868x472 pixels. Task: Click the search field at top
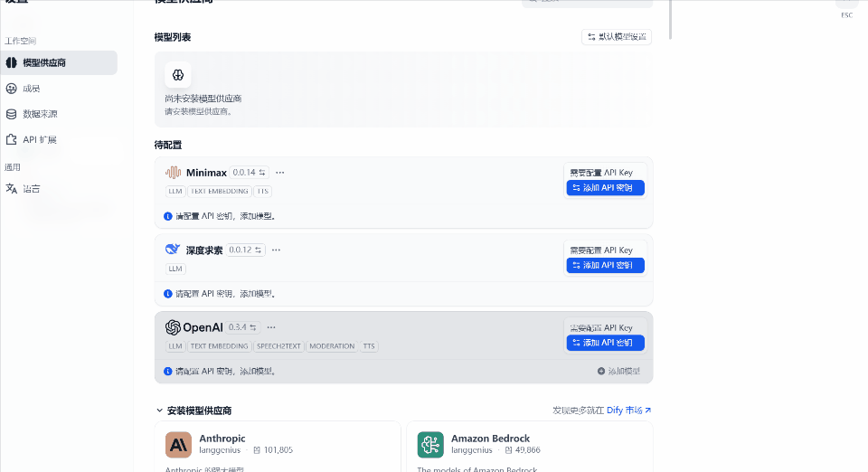click(x=588, y=3)
